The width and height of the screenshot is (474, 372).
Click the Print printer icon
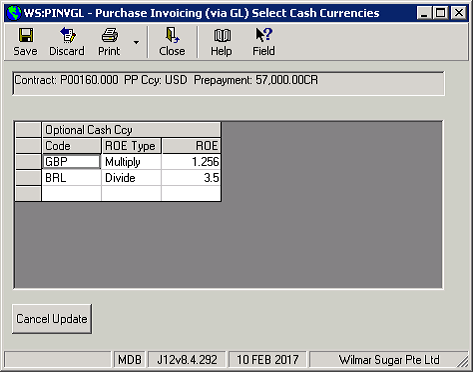click(x=110, y=35)
